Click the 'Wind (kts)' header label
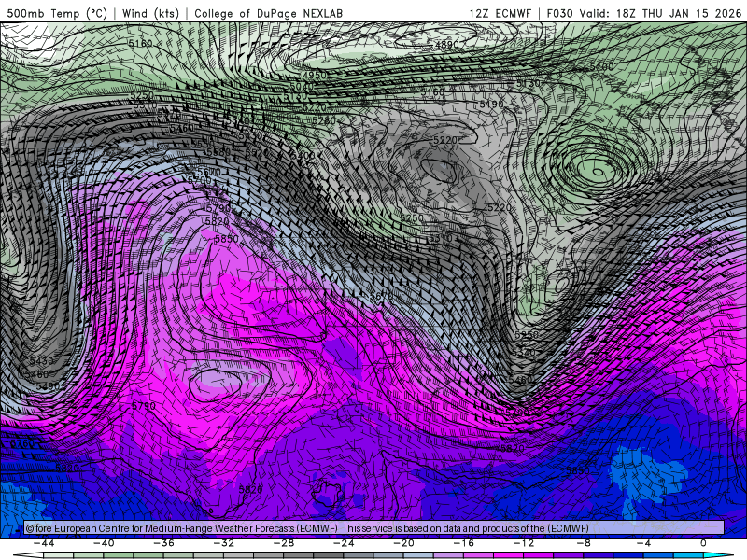This screenshot has width=747, height=560. [150, 13]
